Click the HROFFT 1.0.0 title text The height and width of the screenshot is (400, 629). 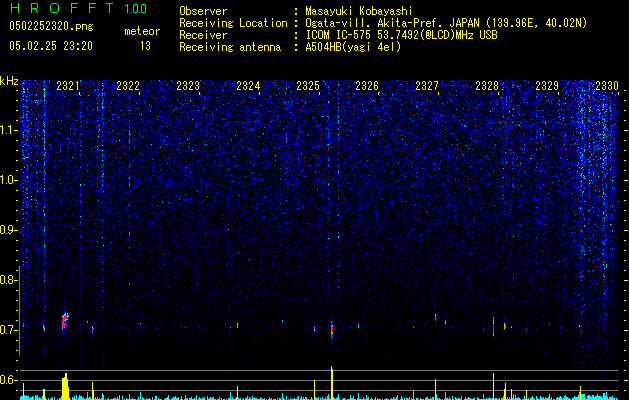tap(79, 8)
